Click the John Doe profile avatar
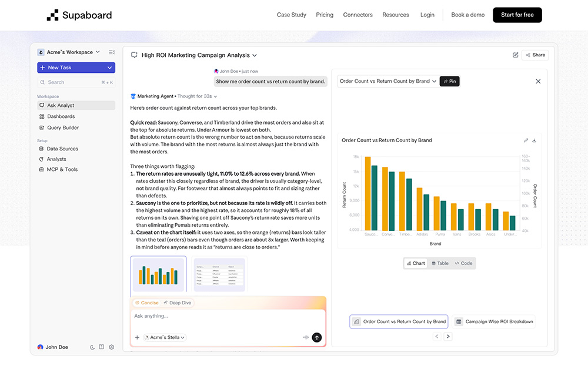 point(40,347)
